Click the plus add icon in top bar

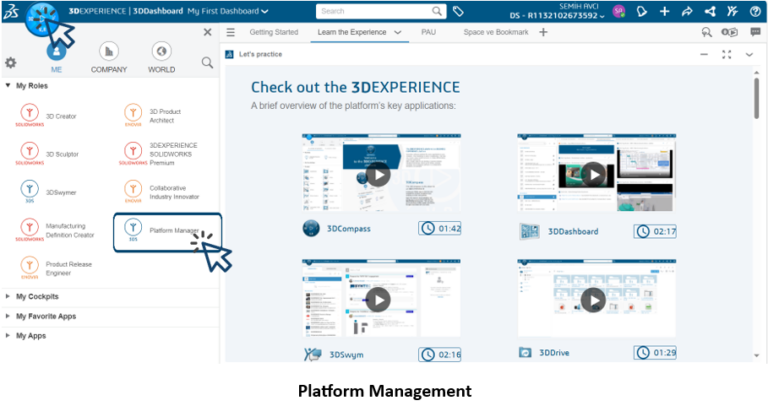(x=667, y=12)
